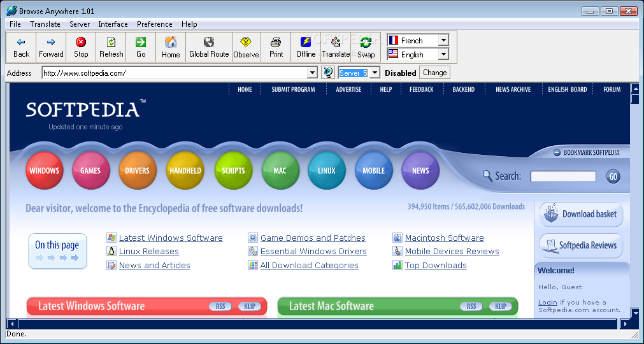Screen dimensions: 644x344
Task: Click the Global Route globe icon
Action: pos(209,42)
